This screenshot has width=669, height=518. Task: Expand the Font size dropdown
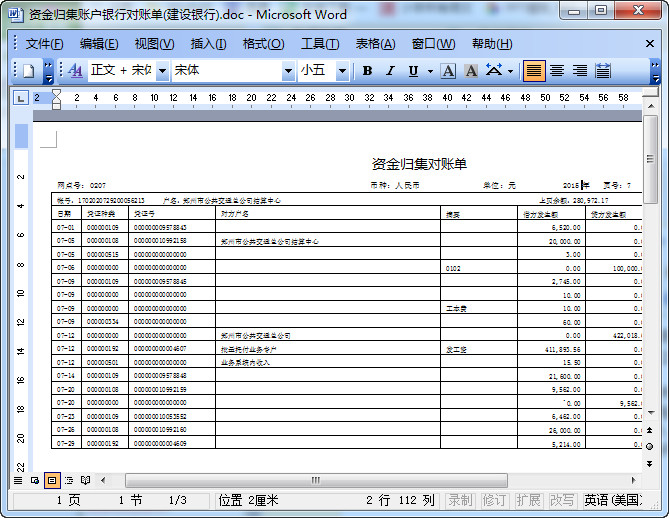coord(342,71)
